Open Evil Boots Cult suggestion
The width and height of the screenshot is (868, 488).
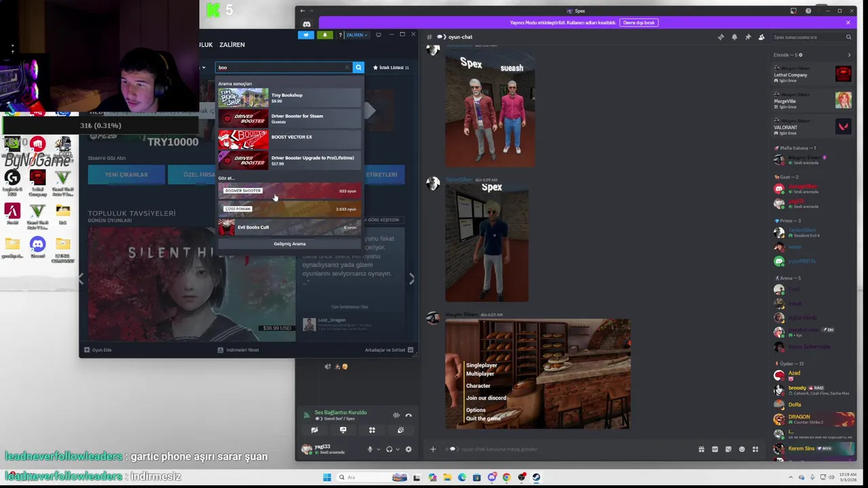[x=290, y=227]
